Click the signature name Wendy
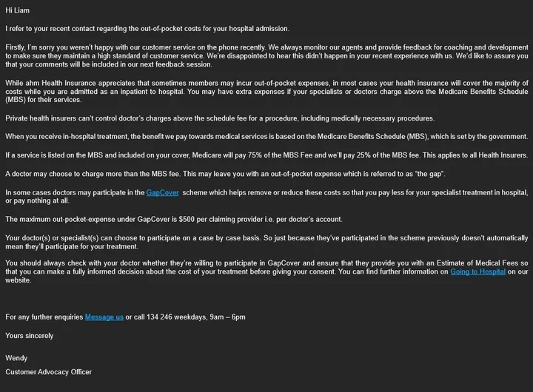This screenshot has width=533, height=392. 16,359
